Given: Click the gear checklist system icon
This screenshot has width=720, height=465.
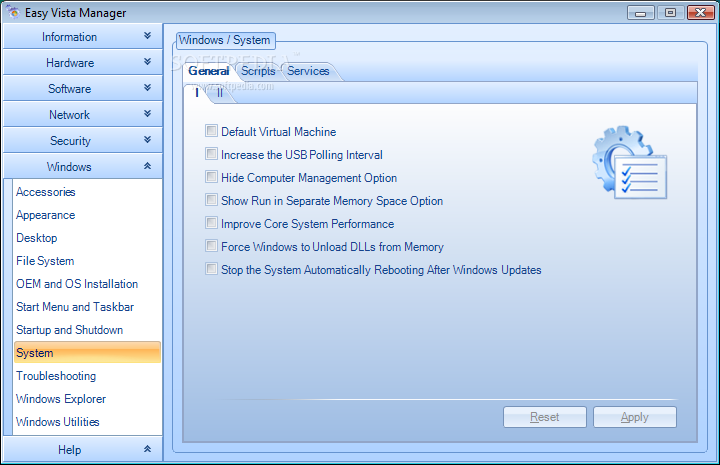Looking at the screenshot, I should coord(630,162).
